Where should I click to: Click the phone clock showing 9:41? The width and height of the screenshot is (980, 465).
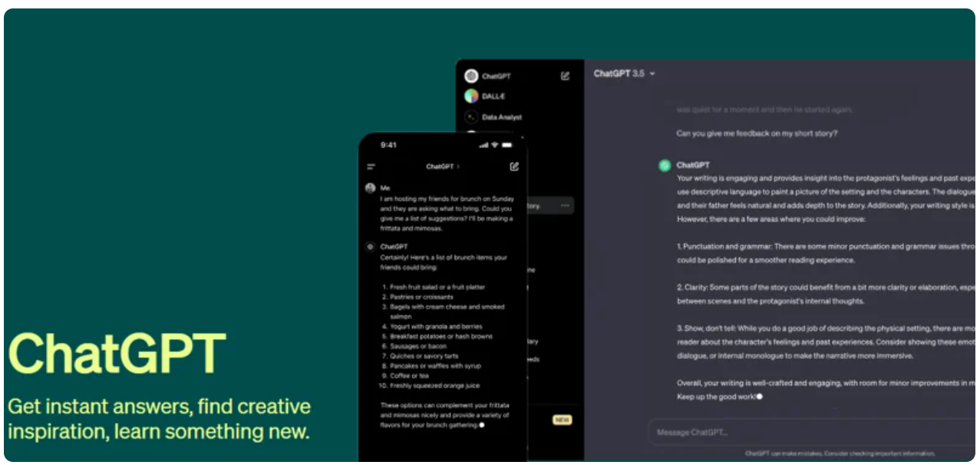[389, 145]
